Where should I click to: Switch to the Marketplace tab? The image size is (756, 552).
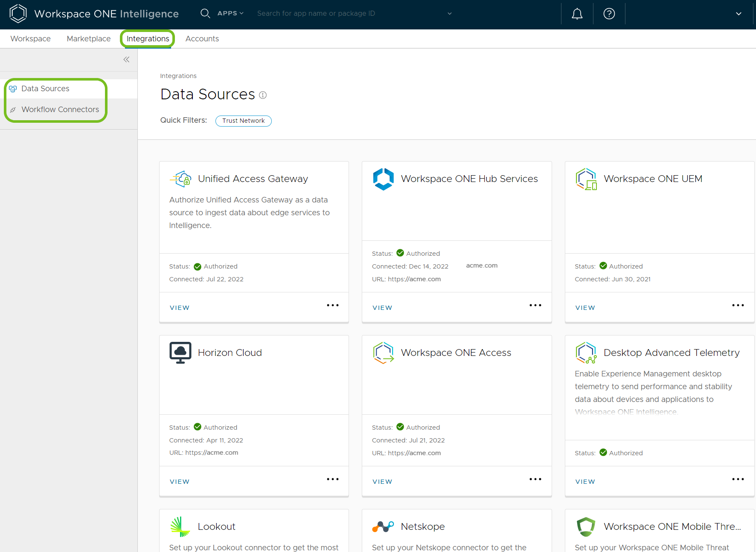click(x=89, y=39)
